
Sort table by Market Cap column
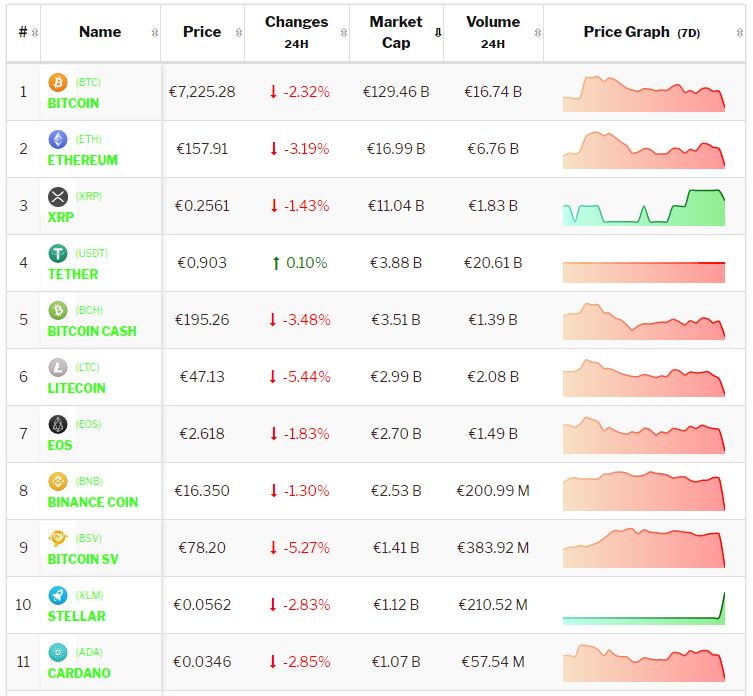point(396,32)
